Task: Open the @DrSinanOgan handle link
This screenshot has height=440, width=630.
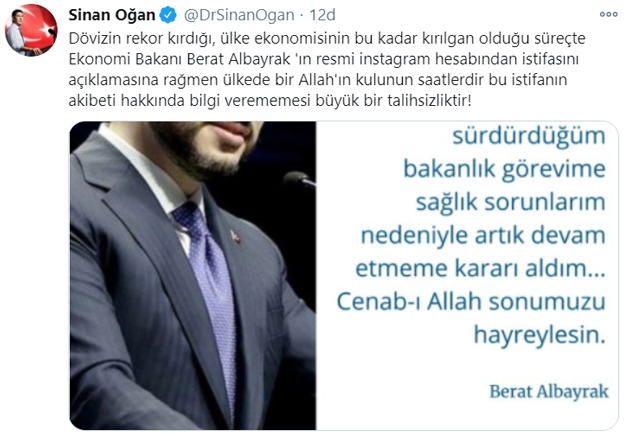Action: pos(239,15)
